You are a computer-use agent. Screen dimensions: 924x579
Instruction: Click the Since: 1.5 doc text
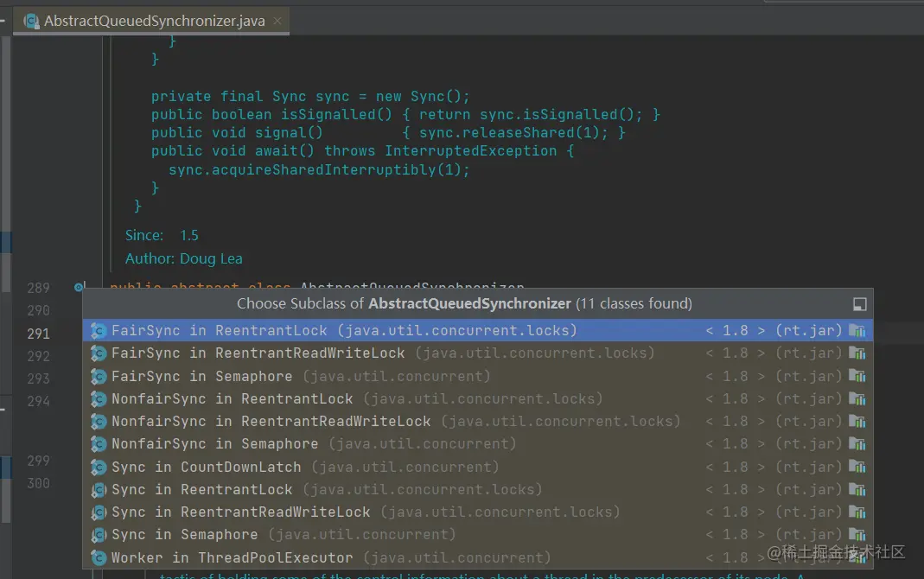(162, 235)
